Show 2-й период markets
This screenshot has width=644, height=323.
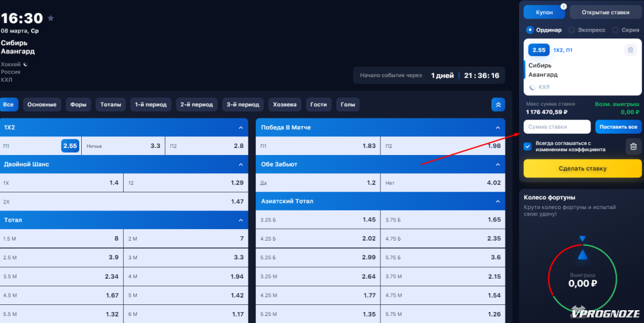click(196, 105)
